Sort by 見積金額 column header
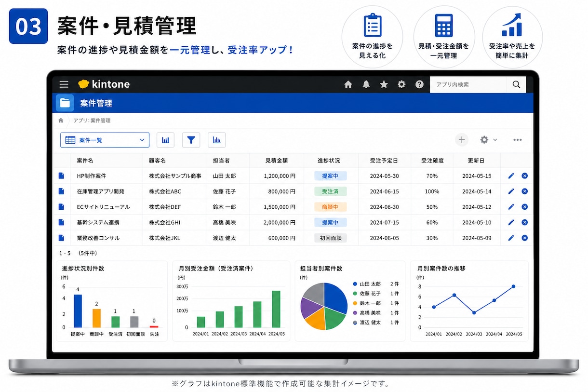This screenshot has height=392, width=588. pyautogui.click(x=277, y=161)
